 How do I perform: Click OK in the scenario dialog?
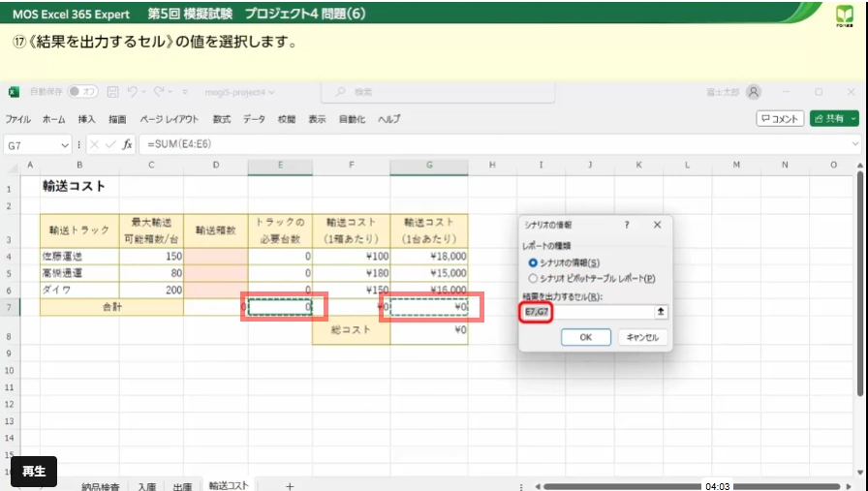(586, 337)
